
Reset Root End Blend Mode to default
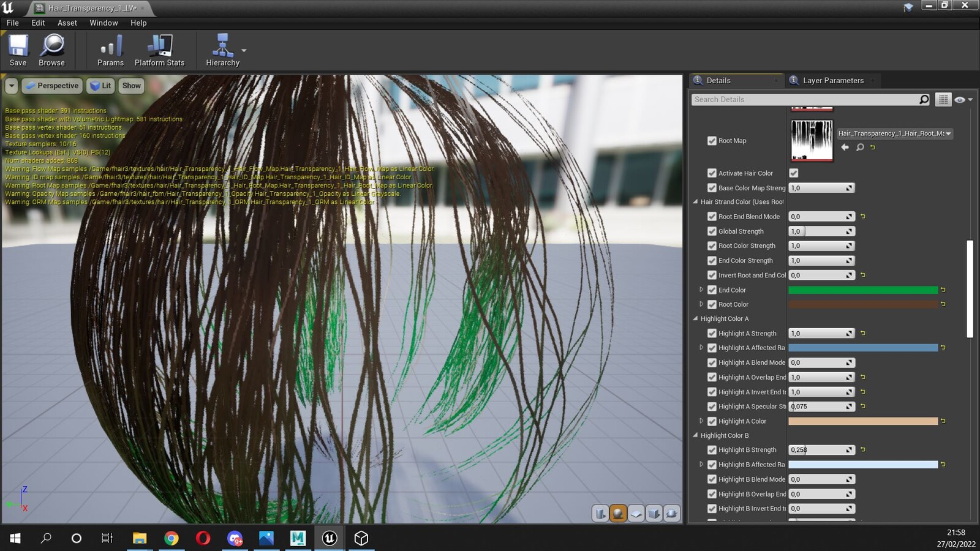pos(863,216)
